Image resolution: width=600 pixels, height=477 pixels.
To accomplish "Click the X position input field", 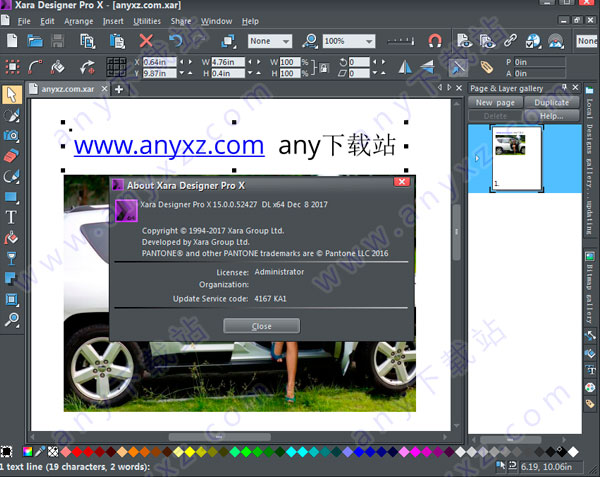I will [160, 62].
